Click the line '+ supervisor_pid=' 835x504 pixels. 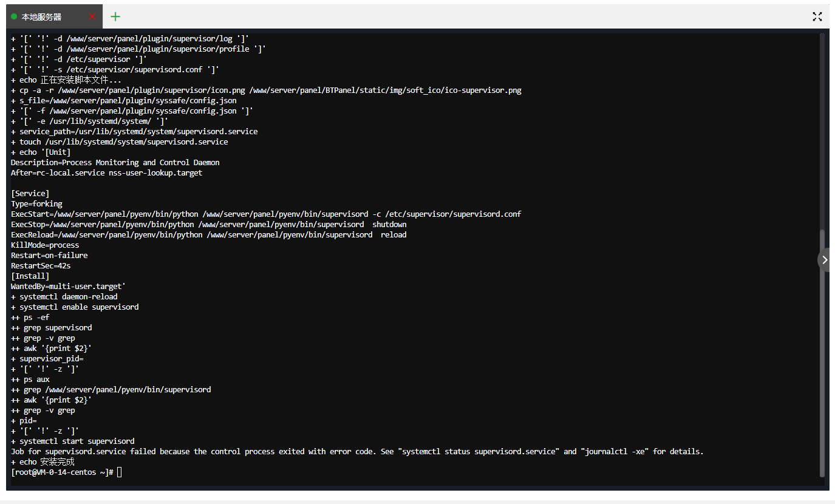(x=47, y=359)
